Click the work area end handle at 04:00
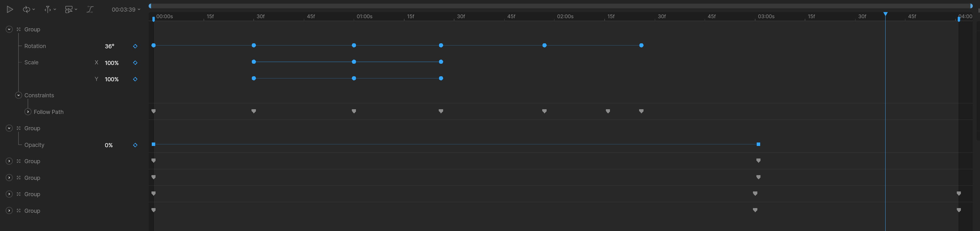 point(959,19)
